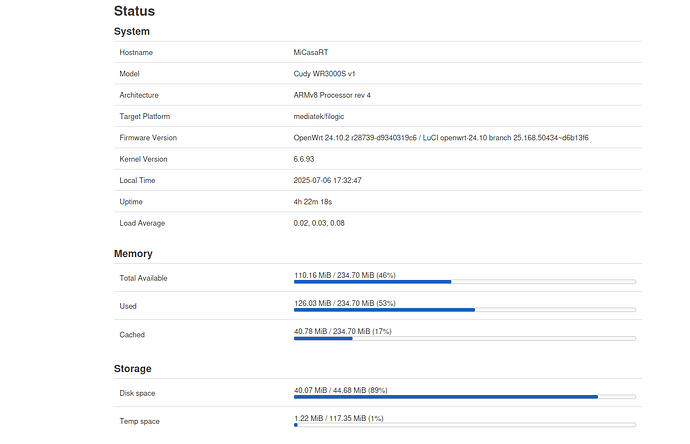This screenshot has width=690, height=444.
Task: Click the Hostname label
Action: [136, 52]
